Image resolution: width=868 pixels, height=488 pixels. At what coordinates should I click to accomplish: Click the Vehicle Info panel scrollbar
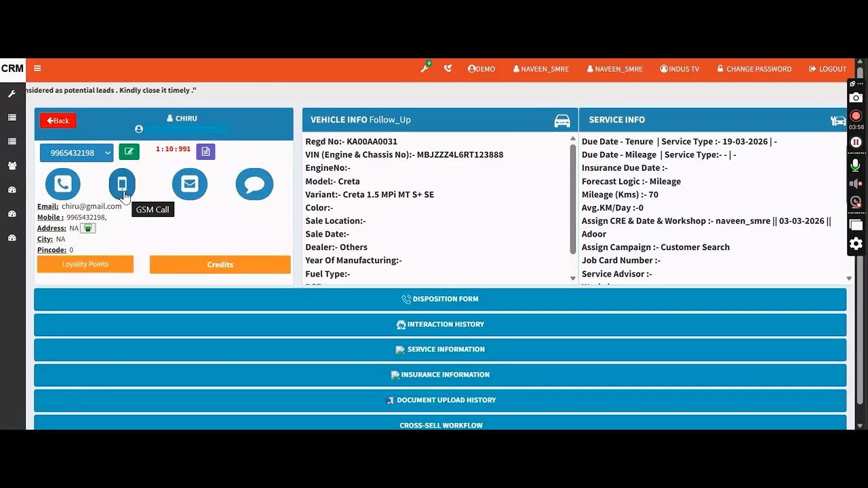573,198
